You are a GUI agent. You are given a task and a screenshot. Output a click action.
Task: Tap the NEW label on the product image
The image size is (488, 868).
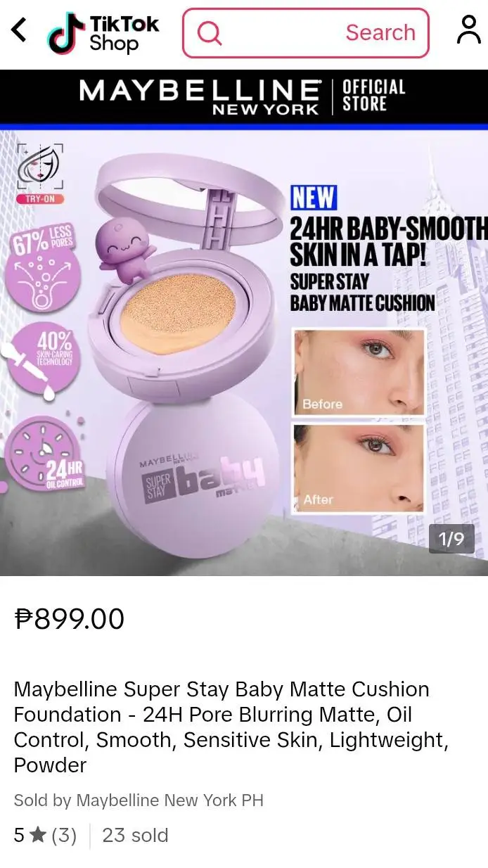[x=314, y=198]
